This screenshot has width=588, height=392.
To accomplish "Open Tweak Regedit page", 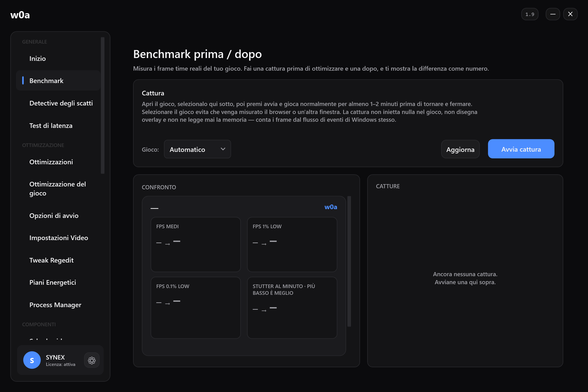I will 58,260.
